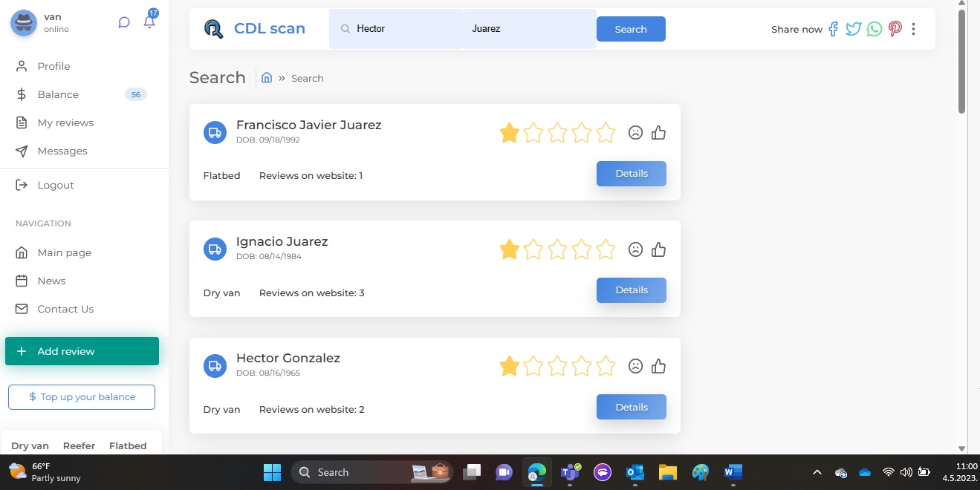Click sad face icon for Ignacio Juarez
Image resolution: width=980 pixels, height=490 pixels.
(x=635, y=249)
